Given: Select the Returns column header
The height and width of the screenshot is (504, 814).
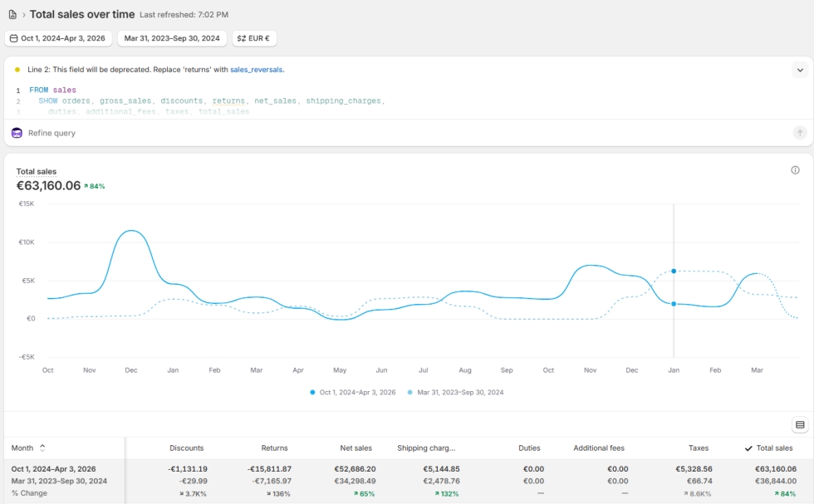Looking at the screenshot, I should tap(274, 448).
